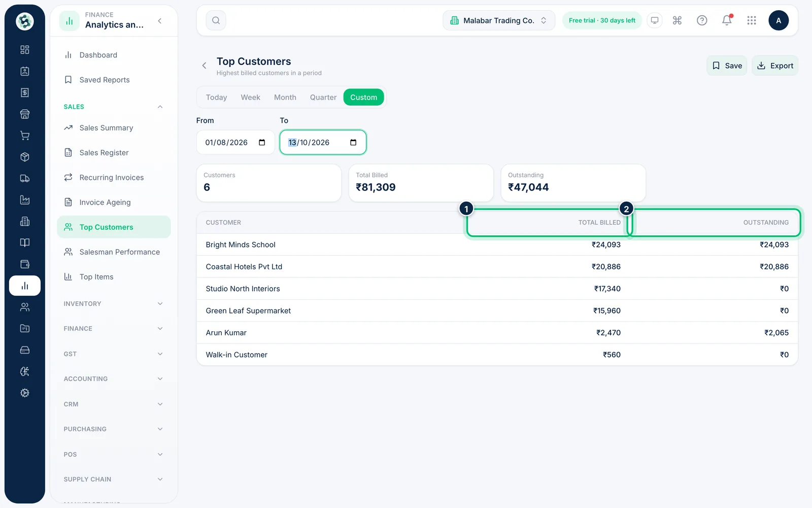Select the Today period tab
The image size is (812, 508).
pyautogui.click(x=216, y=98)
